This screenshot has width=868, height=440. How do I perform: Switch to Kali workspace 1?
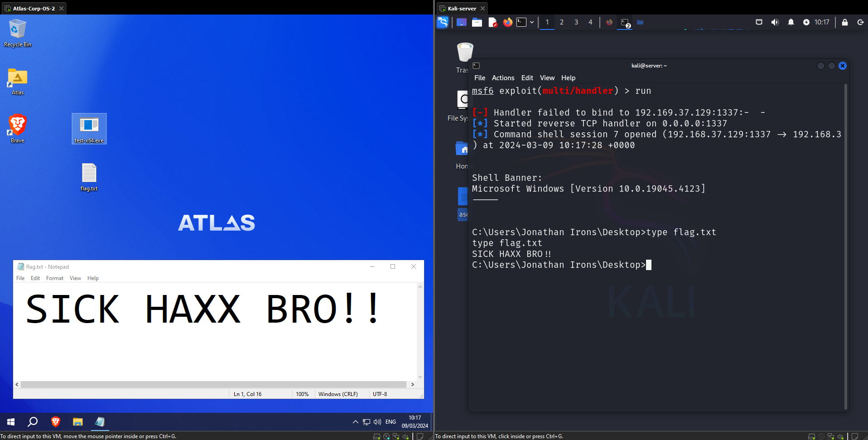[547, 22]
